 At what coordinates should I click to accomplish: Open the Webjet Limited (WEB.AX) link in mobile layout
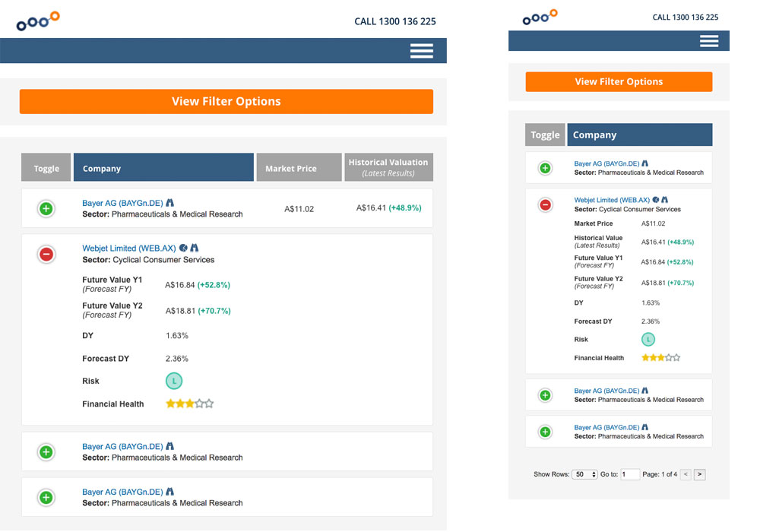(x=612, y=200)
